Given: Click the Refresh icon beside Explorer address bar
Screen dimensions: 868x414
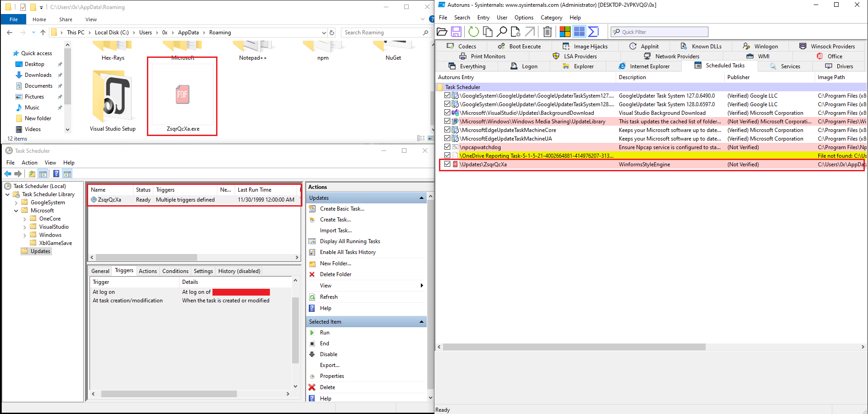Looking at the screenshot, I should tap(332, 33).
